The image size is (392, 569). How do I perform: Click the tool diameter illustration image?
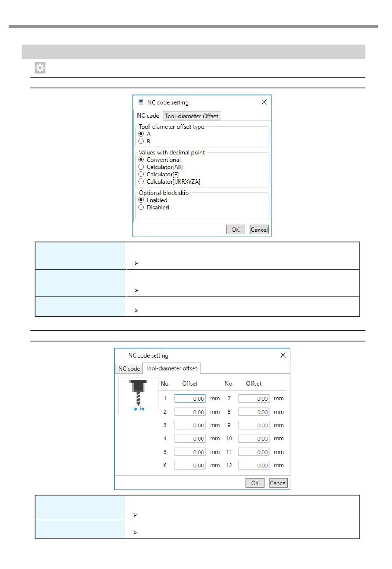(x=138, y=395)
